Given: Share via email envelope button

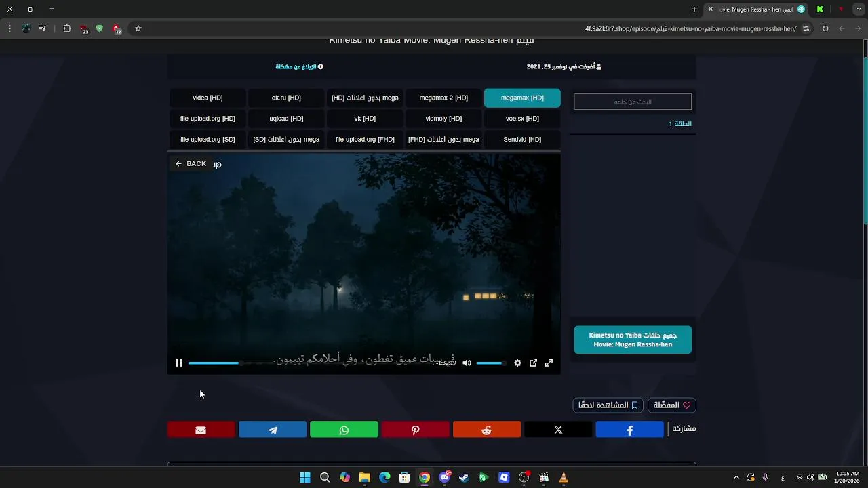Looking at the screenshot, I should point(201,430).
